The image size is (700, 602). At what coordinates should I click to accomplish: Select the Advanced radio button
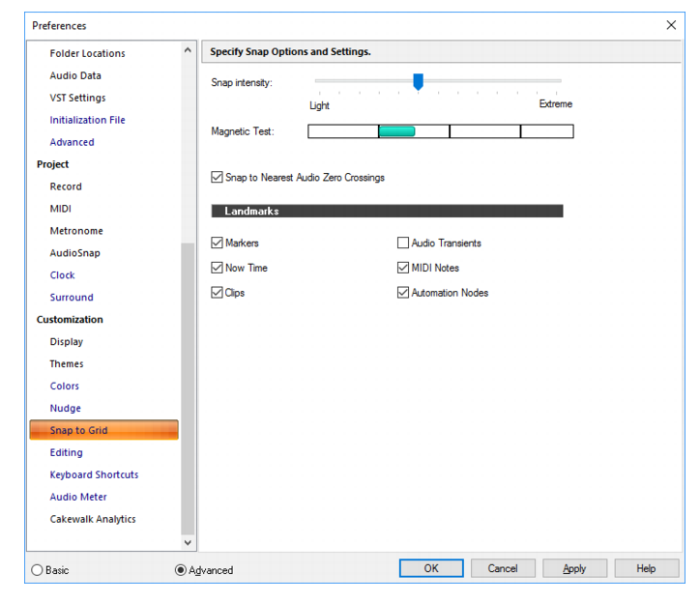(181, 570)
